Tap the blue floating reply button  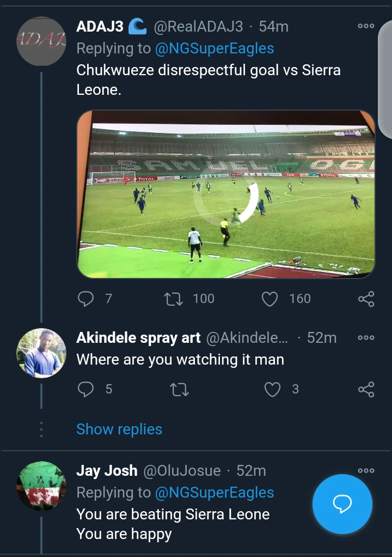pos(342,504)
